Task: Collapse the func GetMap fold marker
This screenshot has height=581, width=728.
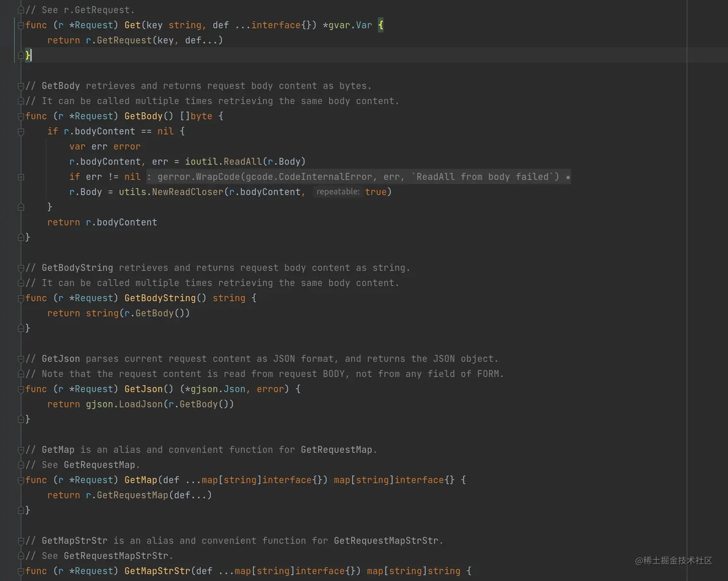Action: pos(21,480)
